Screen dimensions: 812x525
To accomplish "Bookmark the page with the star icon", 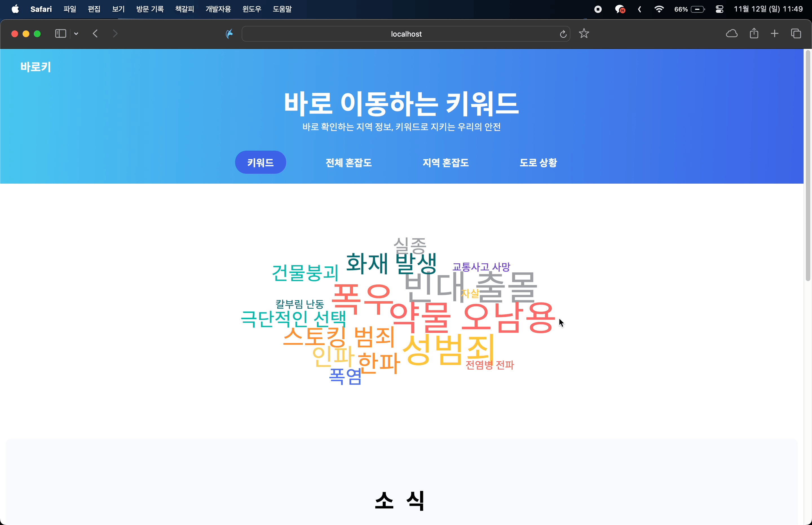I will (x=584, y=34).
